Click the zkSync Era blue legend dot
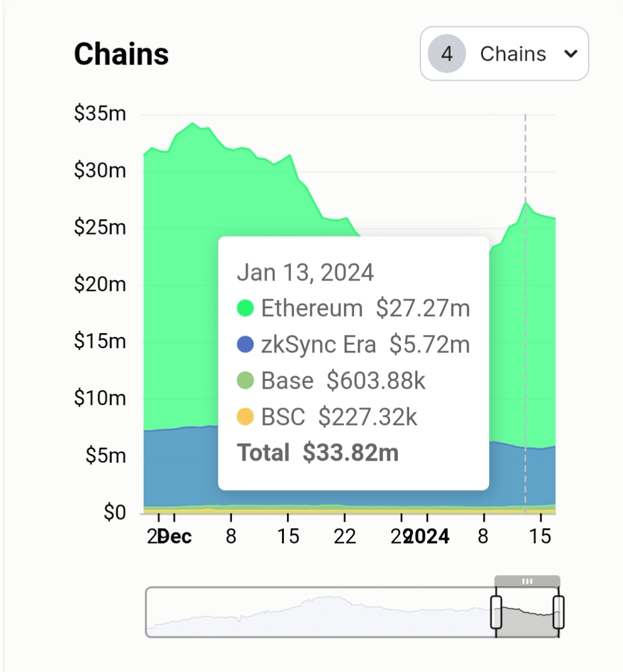This screenshot has width=623, height=672. click(x=245, y=344)
